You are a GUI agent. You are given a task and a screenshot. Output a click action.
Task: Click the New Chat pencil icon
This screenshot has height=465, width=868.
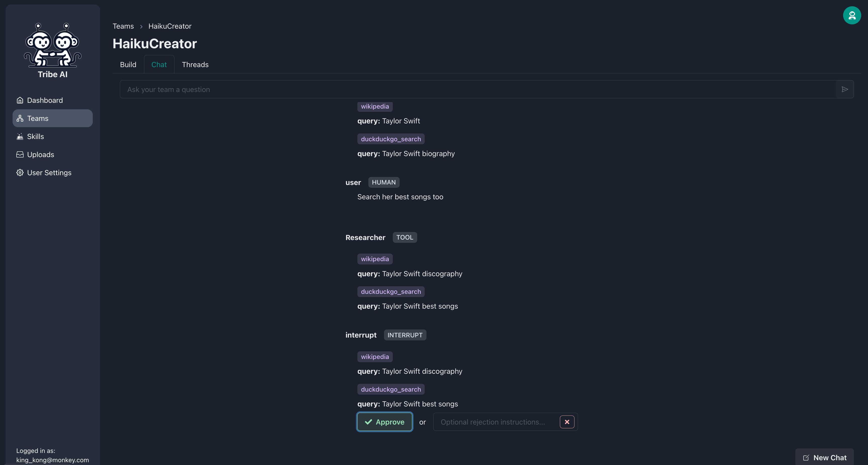(806, 458)
